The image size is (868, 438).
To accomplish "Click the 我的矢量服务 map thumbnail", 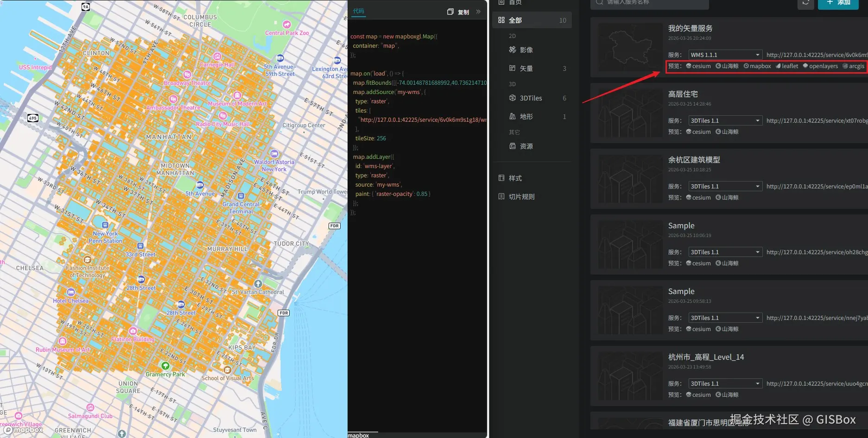I will click(630, 47).
